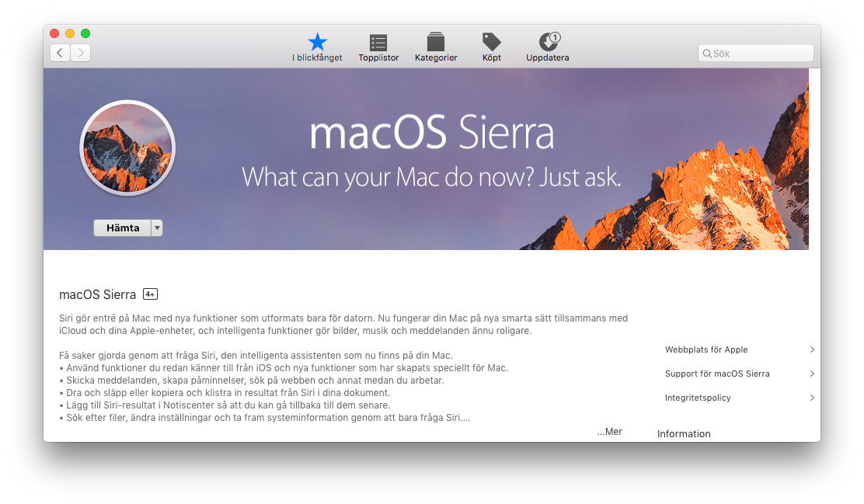The image size is (864, 504).
Task: Open the I blickfånget star icon
Action: [x=317, y=42]
